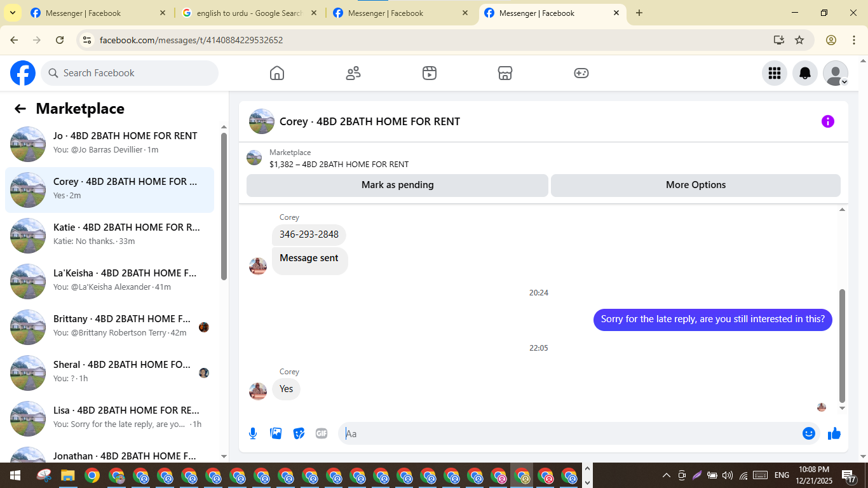The height and width of the screenshot is (488, 868).
Task: Click Corey's "Yes" reply bubble
Action: (286, 389)
